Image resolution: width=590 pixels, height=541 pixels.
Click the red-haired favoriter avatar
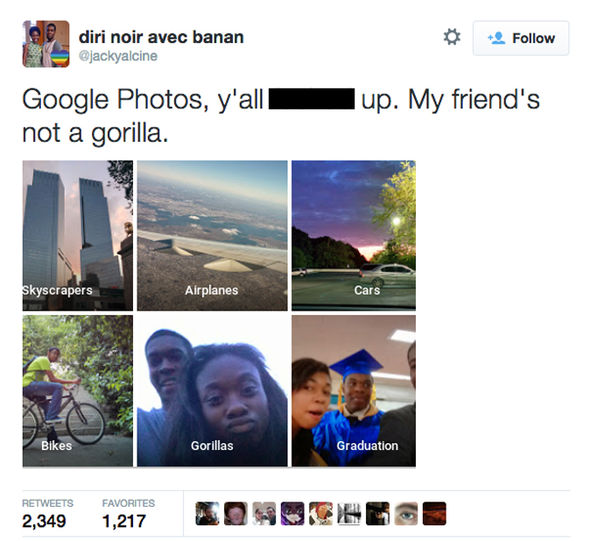click(236, 513)
